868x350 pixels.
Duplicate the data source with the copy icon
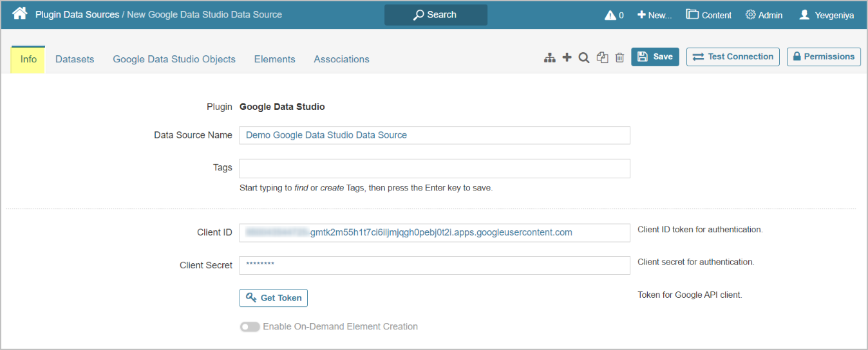tap(602, 58)
